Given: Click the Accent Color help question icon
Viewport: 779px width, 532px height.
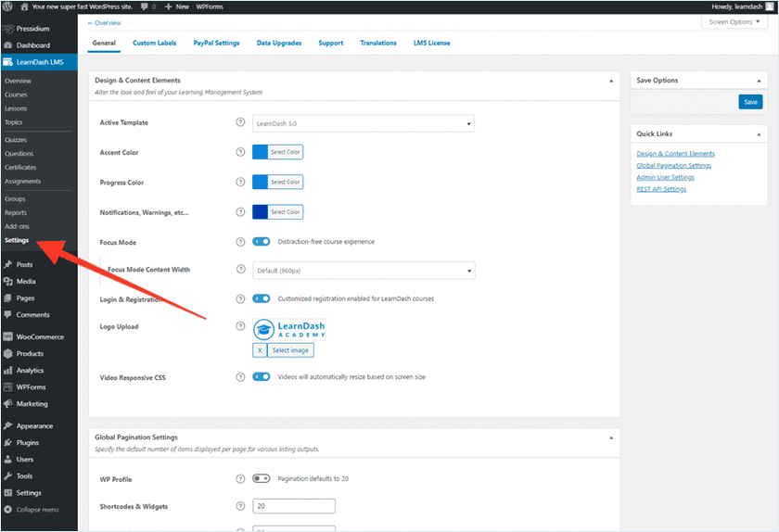Looking at the screenshot, I should click(x=240, y=152).
